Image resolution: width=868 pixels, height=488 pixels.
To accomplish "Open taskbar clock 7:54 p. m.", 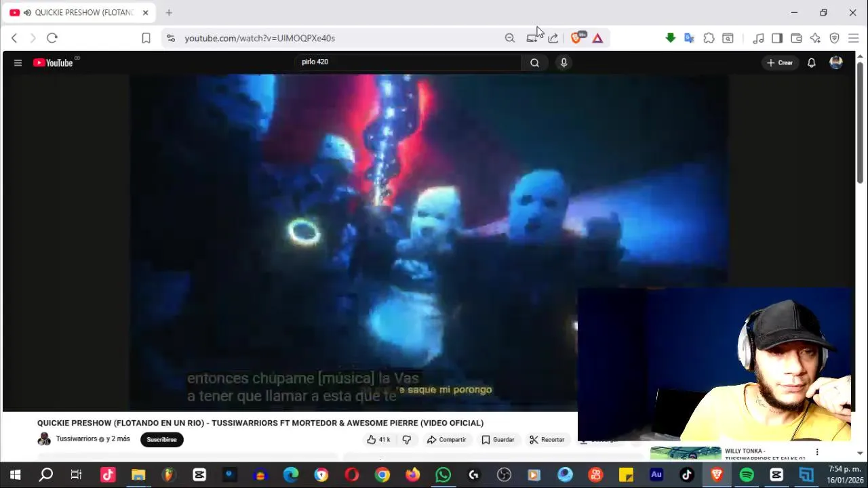I will 844,474.
